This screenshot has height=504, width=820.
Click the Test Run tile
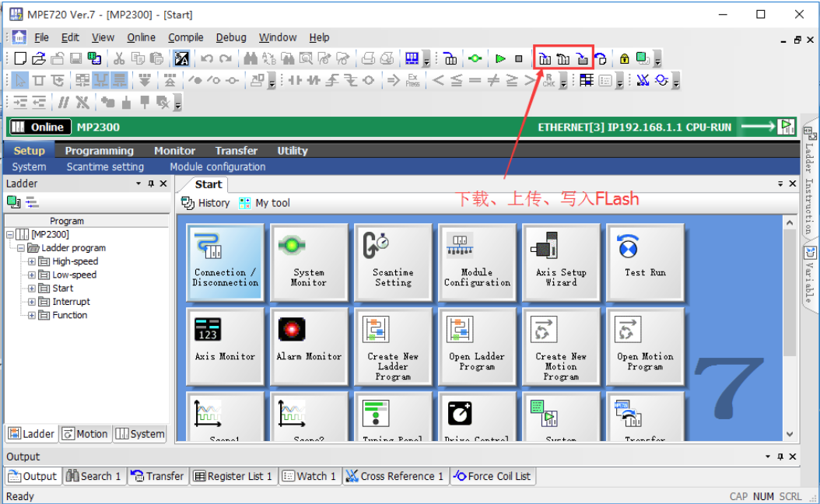(x=645, y=262)
